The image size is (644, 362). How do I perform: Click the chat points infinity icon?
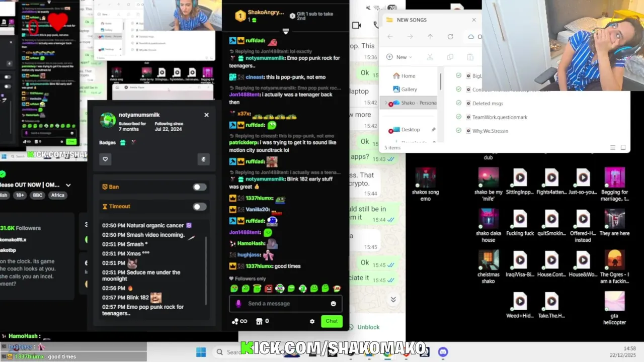point(239,321)
